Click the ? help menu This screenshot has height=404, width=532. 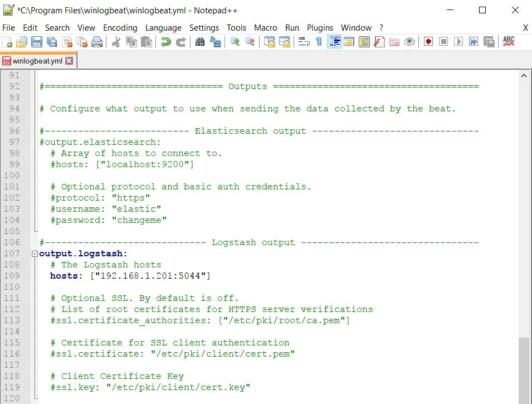(x=381, y=27)
